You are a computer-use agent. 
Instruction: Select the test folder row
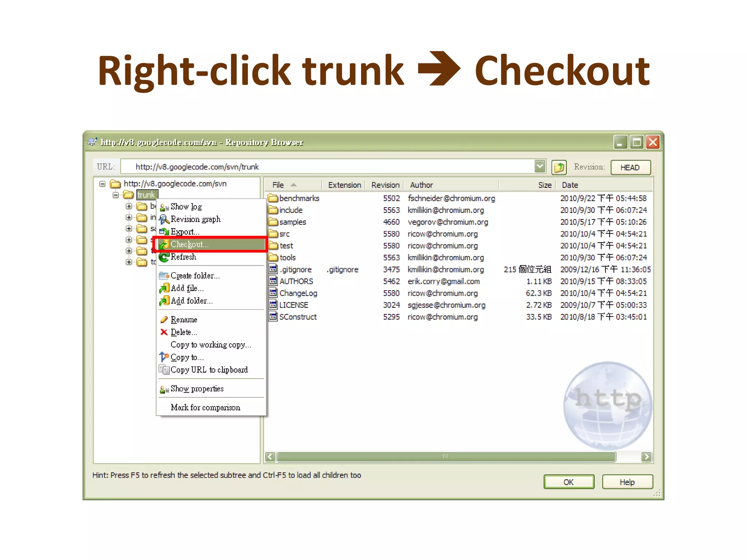pos(460,246)
